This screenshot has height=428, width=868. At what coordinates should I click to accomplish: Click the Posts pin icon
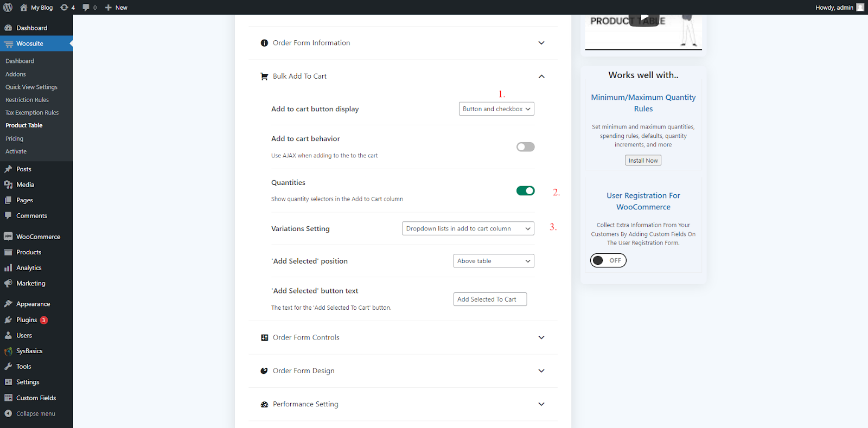coord(8,169)
